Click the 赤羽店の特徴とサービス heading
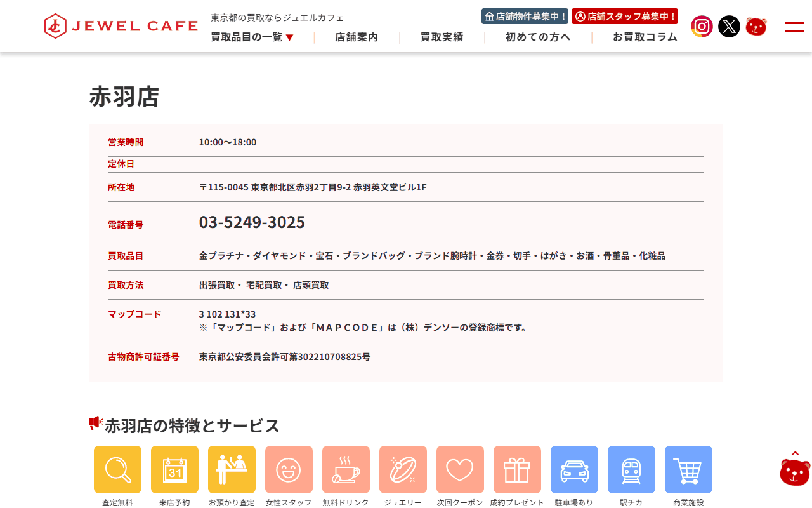The image size is (812, 508). [192, 425]
